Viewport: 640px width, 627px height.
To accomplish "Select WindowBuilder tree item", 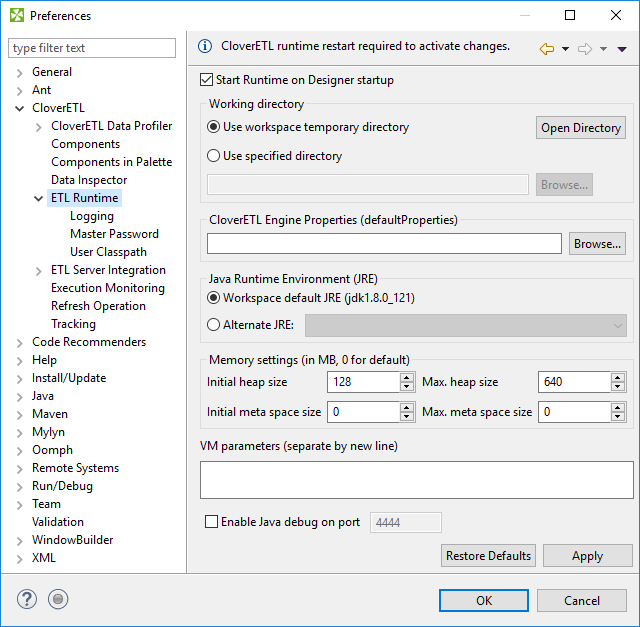I will pos(73,540).
